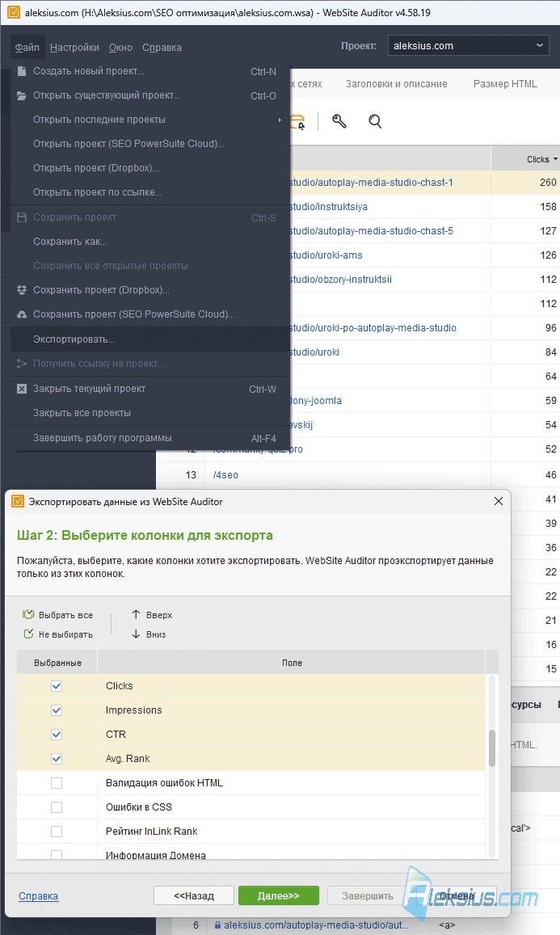560x935 pixels.
Task: Click the open existing project folder icon
Action: 22,95
